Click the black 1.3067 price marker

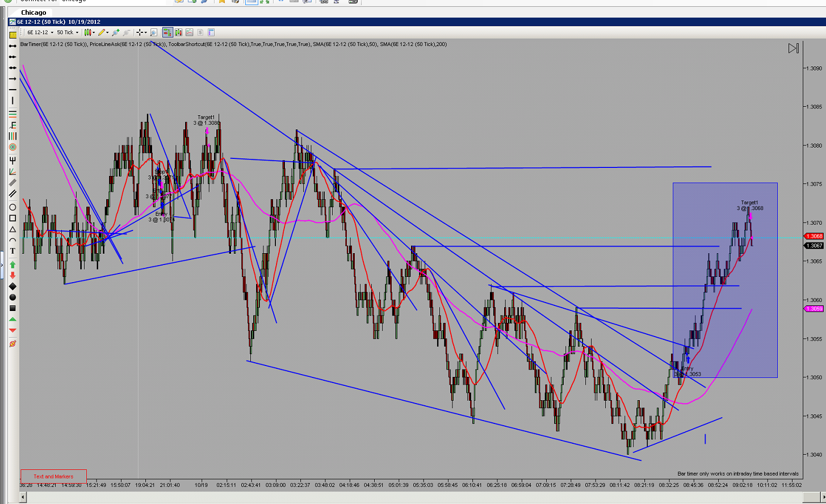[814, 246]
